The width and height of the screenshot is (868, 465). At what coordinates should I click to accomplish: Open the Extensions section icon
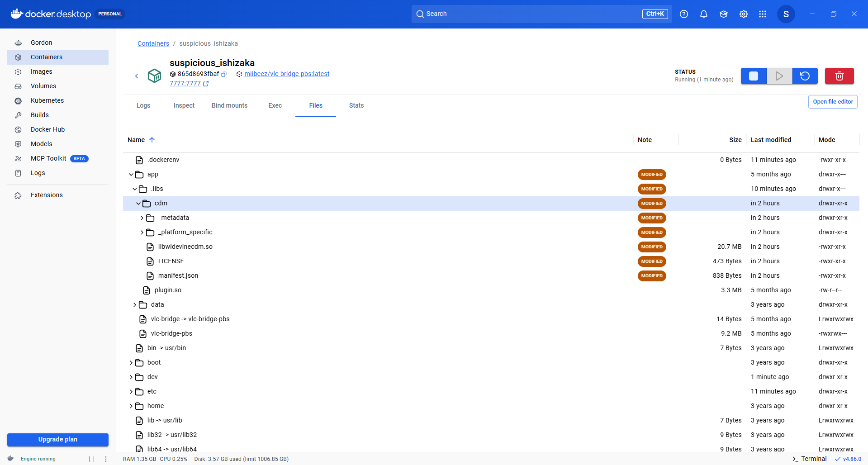[x=18, y=195]
